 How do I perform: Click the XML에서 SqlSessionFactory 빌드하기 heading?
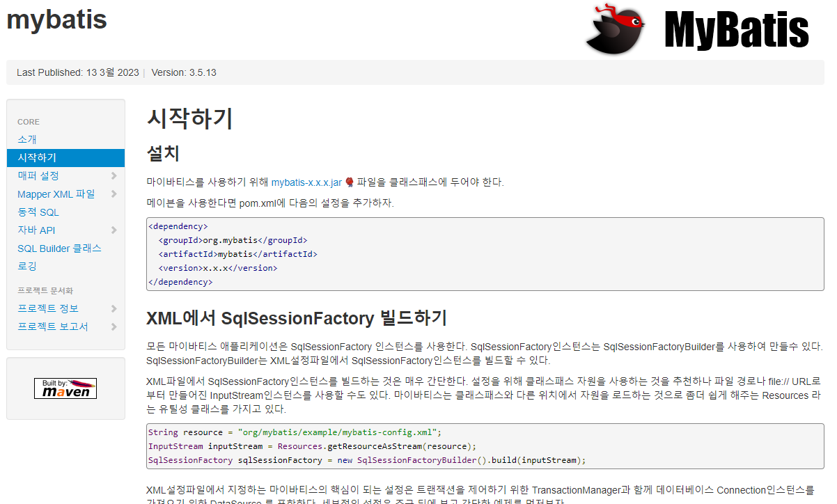click(296, 318)
